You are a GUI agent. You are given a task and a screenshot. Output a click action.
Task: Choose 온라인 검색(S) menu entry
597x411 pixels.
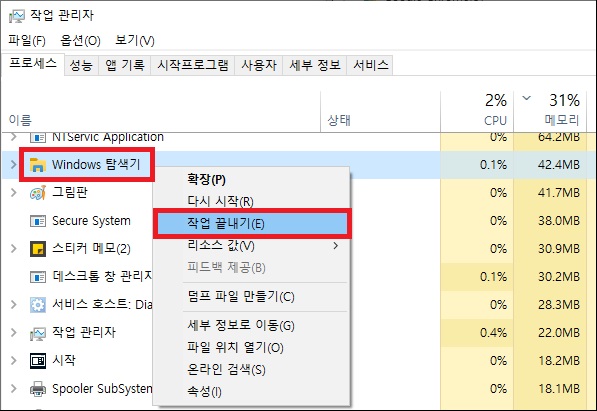tap(251, 369)
